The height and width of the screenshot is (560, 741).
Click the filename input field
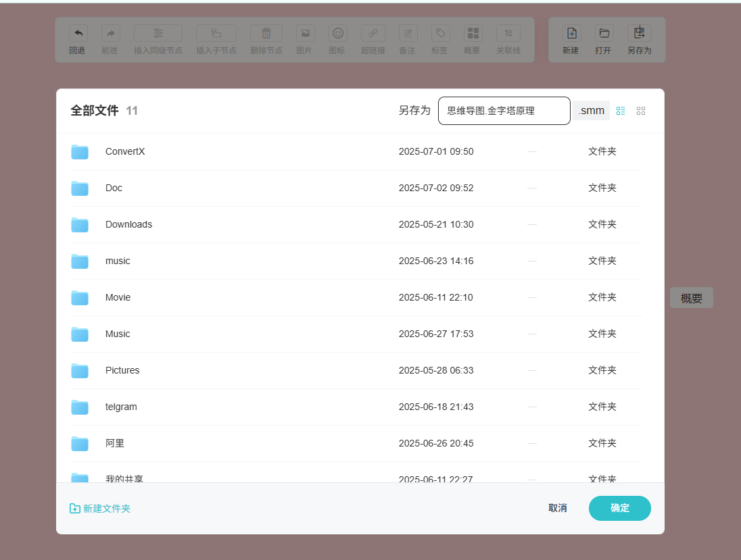coord(504,111)
